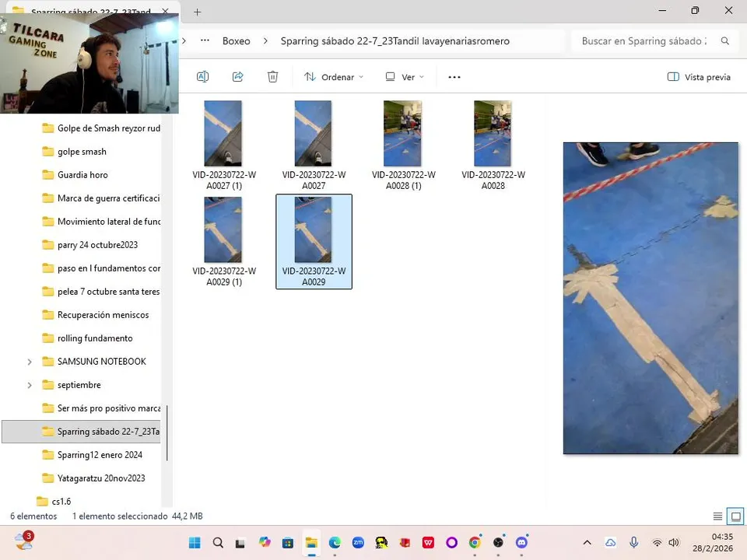Select the Sparring sábado 22-7_23Tandil breadcrumb
747x560 pixels.
coord(395,41)
